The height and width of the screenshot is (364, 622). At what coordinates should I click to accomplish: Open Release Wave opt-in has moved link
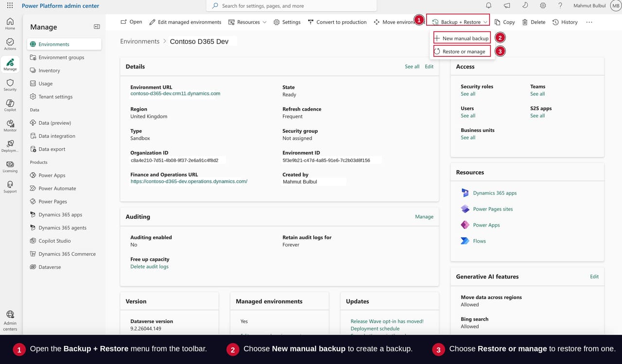[387, 321]
